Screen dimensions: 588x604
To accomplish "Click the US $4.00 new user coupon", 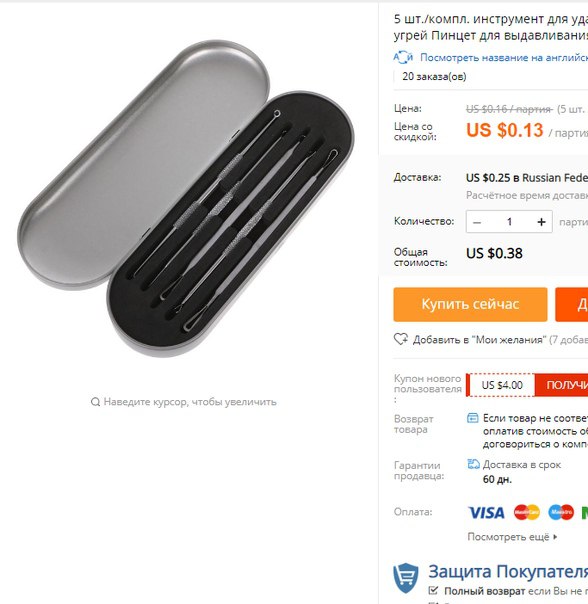I will tap(502, 385).
